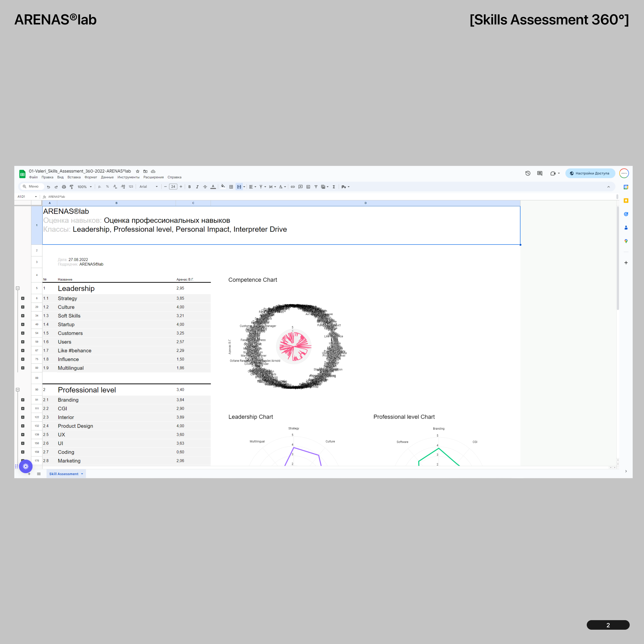The image size is (644, 644).
Task: Collapse the Leadership section group
Action: coord(18,288)
